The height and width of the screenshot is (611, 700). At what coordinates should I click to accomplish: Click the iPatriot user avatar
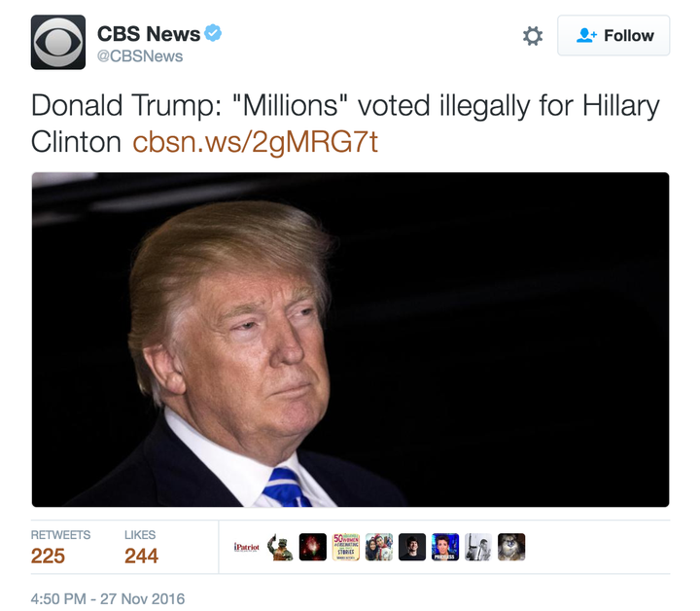point(246,547)
